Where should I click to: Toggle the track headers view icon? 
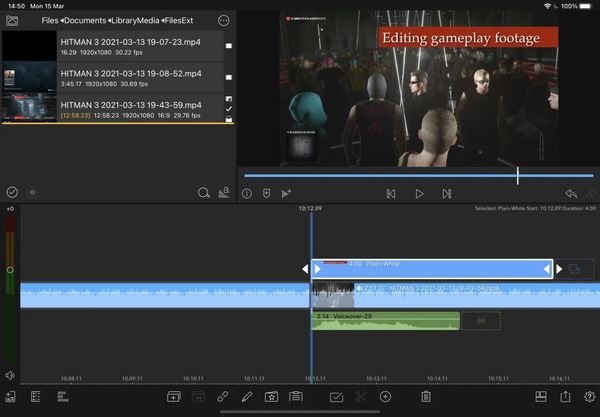[x=36, y=397]
